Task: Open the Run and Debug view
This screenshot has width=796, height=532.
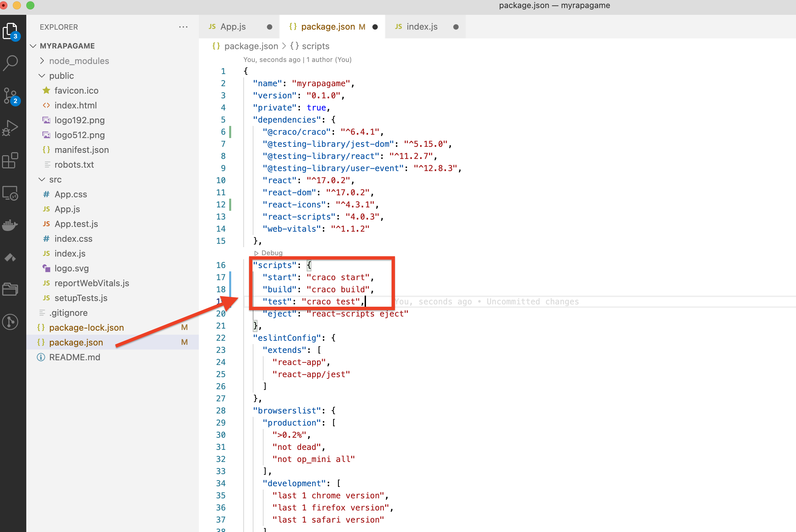Action: pyautogui.click(x=10, y=128)
